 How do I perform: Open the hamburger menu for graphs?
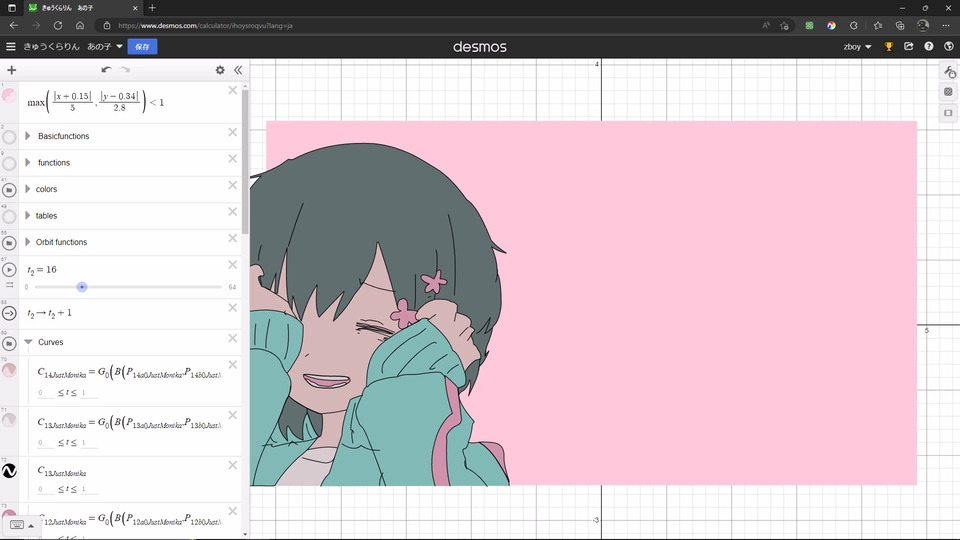click(10, 47)
